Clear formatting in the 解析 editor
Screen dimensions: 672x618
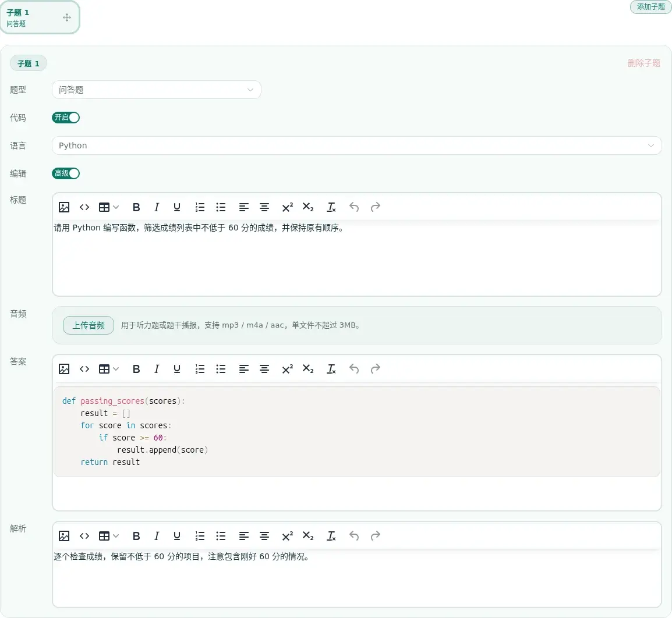coord(331,536)
